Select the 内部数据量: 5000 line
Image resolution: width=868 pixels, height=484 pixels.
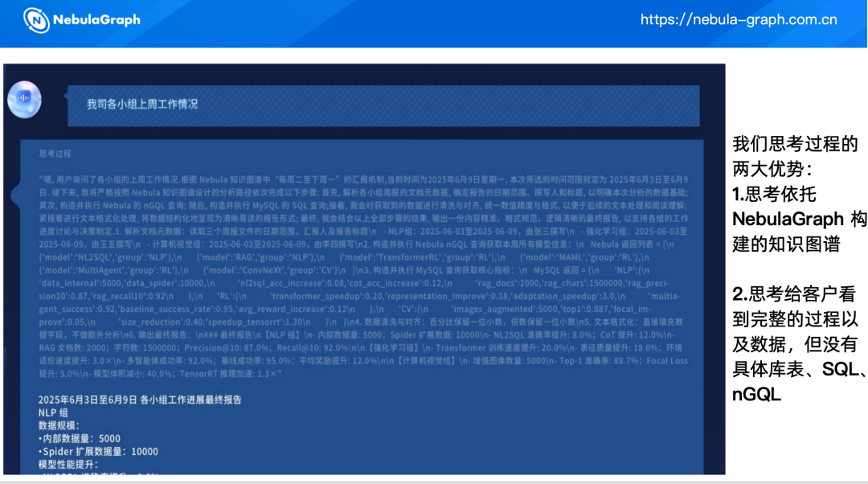(79, 439)
